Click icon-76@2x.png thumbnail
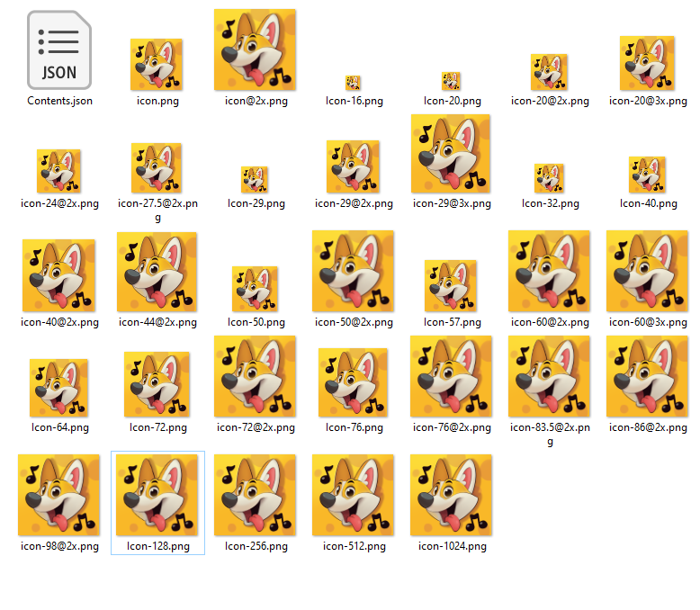Viewport: 700px width, 610px height. 451,376
